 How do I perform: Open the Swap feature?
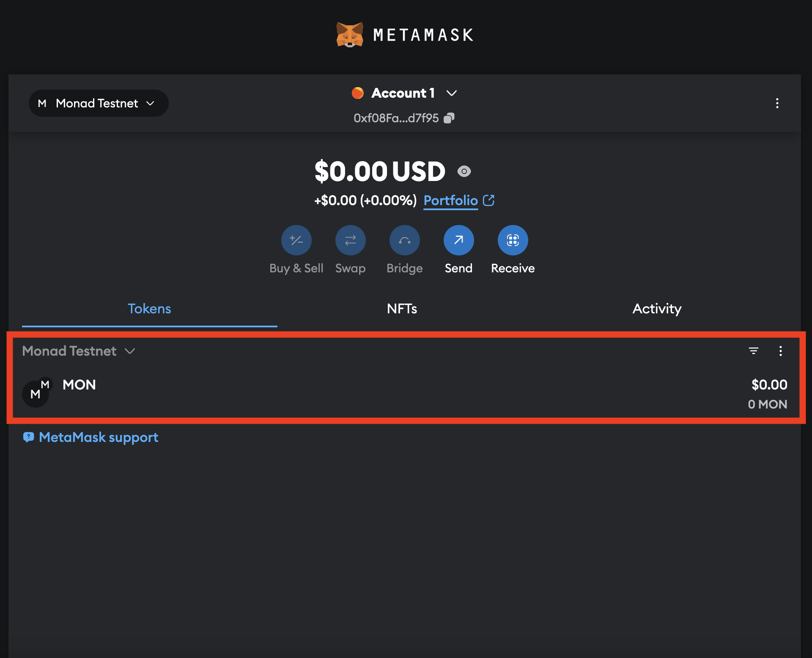(x=350, y=240)
